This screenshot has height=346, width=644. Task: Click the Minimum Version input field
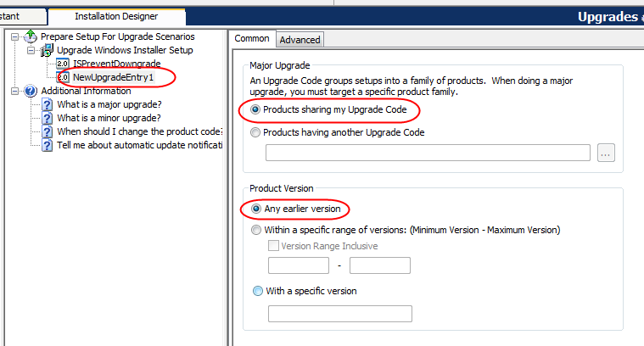299,265
